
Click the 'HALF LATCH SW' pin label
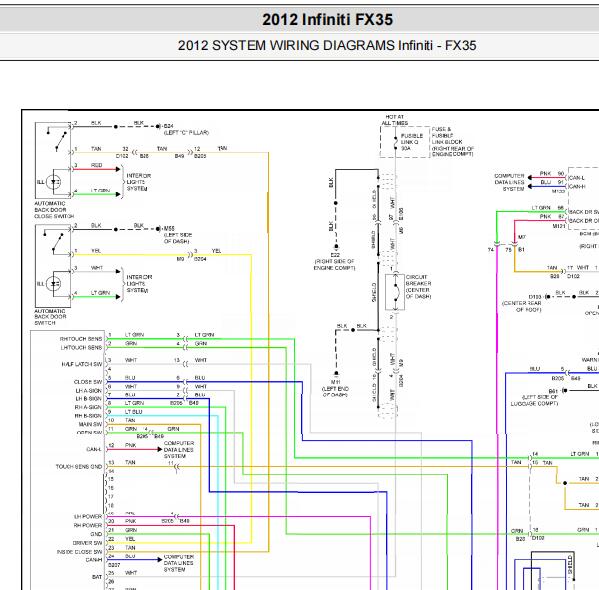click(x=82, y=364)
